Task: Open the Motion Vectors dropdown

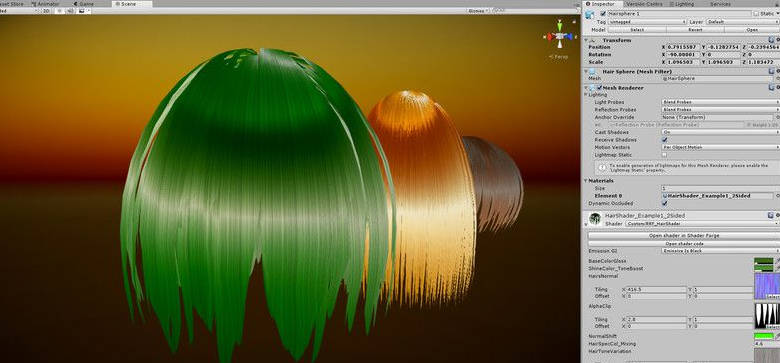Action: tap(721, 147)
